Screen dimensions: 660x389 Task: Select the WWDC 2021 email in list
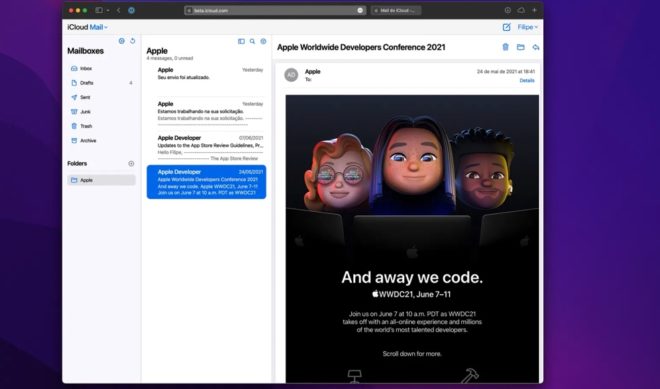(x=206, y=182)
